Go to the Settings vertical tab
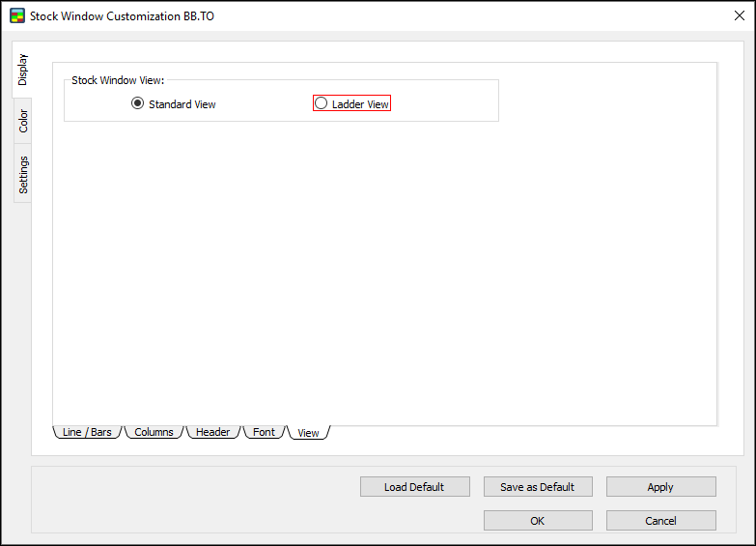Screen dimensions: 756x546 (x=23, y=174)
